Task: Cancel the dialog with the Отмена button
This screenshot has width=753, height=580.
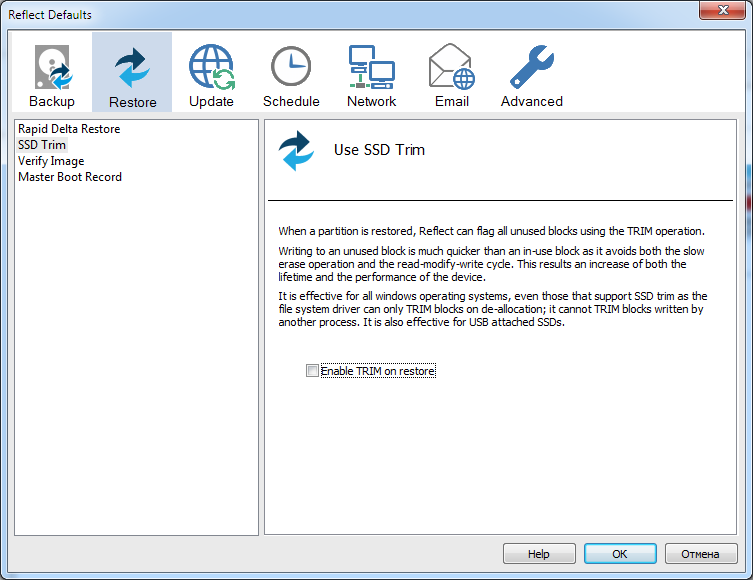Action: tap(700, 554)
